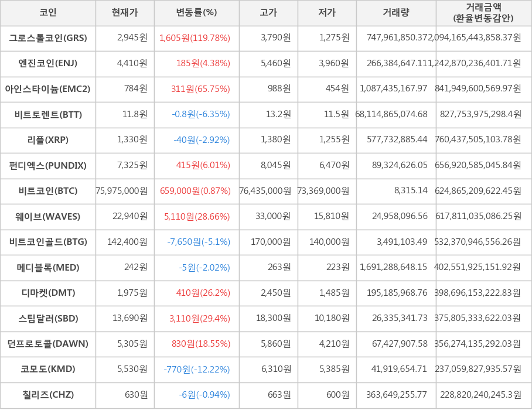Select the 비트코인골드(BTG) coin name
532x410 pixels.
(x=48, y=242)
